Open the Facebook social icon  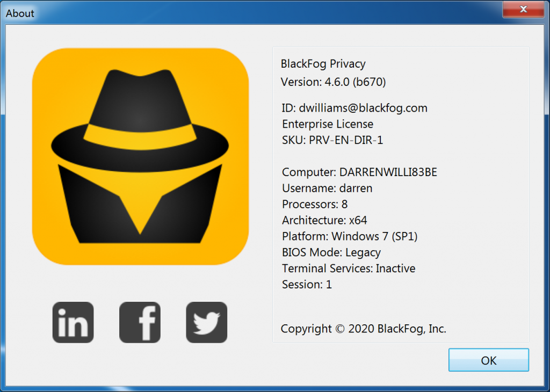tap(140, 322)
